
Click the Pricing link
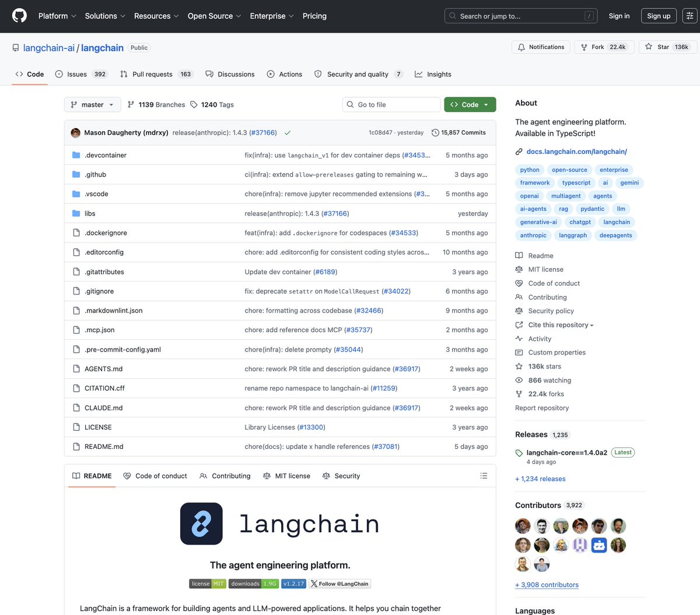tap(314, 16)
